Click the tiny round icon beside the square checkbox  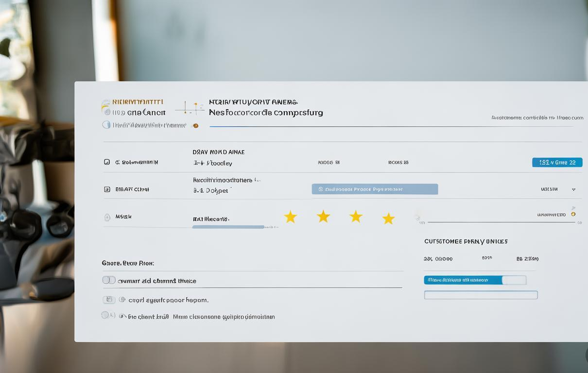122,300
